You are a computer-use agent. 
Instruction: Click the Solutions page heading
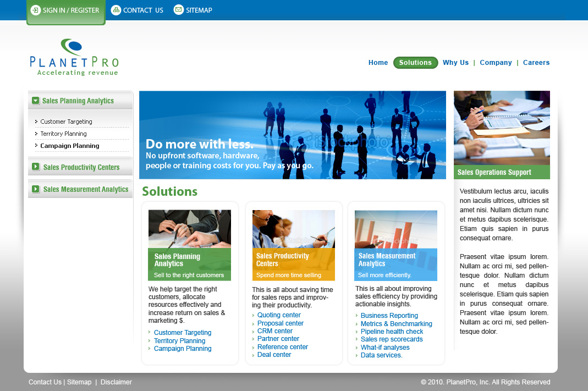(x=170, y=191)
